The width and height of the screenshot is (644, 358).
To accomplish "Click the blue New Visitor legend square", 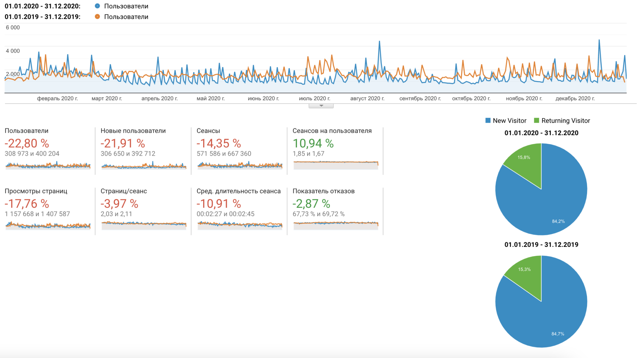I will point(488,120).
